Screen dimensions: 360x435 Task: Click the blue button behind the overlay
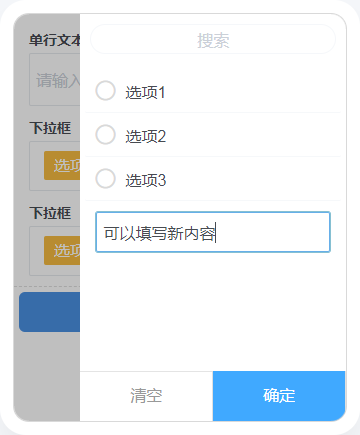coord(50,312)
